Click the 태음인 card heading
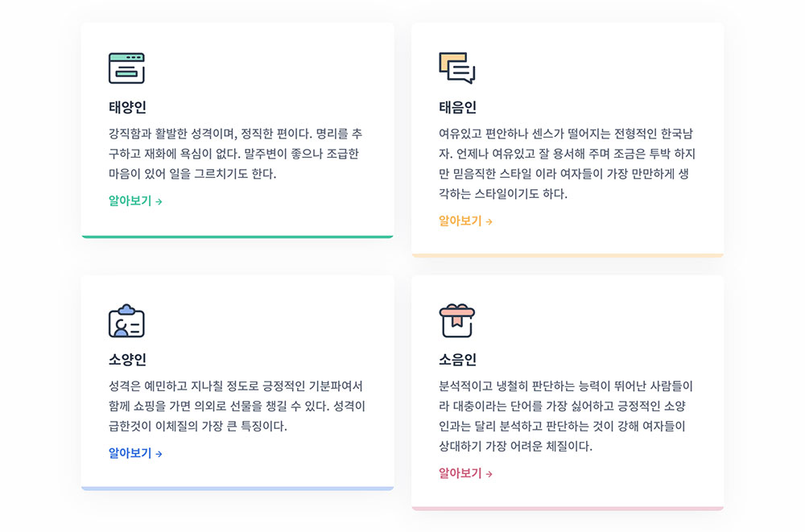Viewport: 805px width, 532px height. tap(457, 107)
